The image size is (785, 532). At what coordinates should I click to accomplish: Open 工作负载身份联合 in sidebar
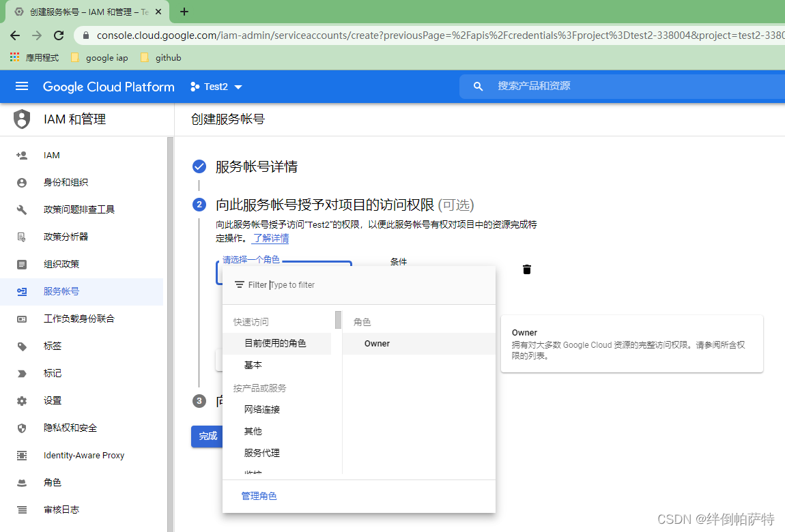click(82, 319)
